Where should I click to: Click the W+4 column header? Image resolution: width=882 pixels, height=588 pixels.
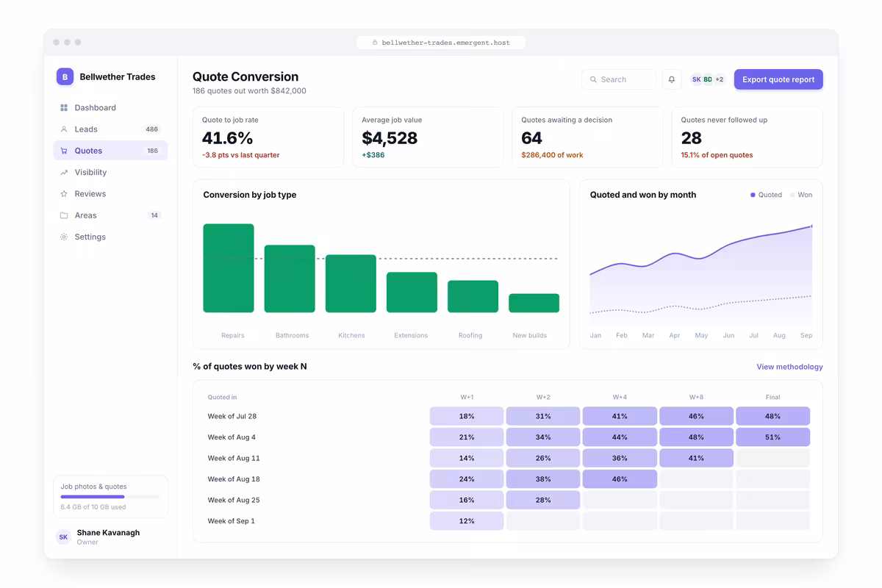[x=620, y=397]
